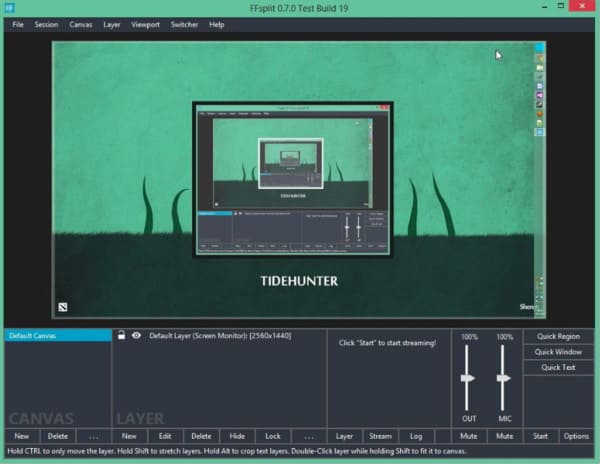Open the File menu
Image resolution: width=600 pixels, height=464 pixels.
(18, 24)
